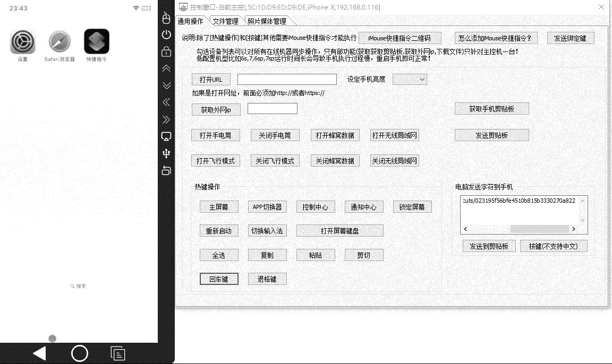Click the 粘贴 button
Viewport: 612px width, 364px height.
click(316, 255)
